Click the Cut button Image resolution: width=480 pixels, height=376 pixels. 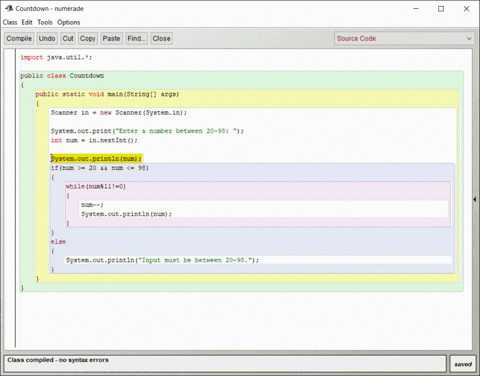(x=68, y=38)
